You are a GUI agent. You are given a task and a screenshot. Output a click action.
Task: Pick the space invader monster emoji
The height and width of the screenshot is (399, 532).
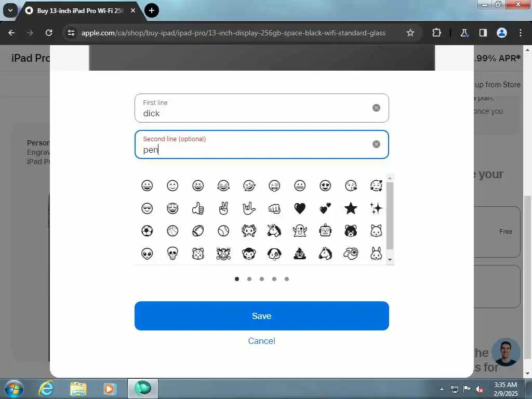coord(249,231)
